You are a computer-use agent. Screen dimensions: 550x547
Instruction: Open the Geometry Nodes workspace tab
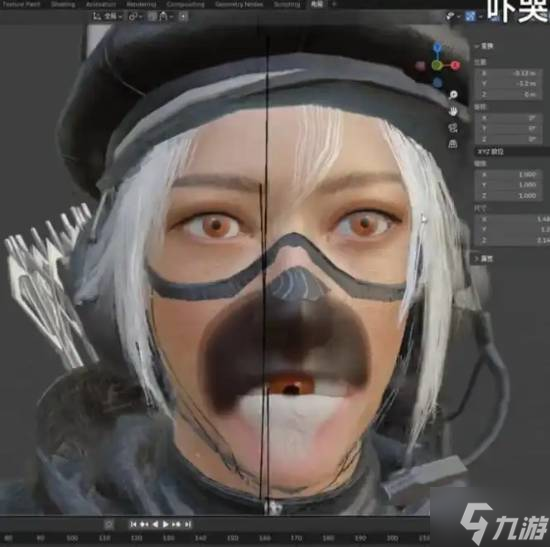(239, 5)
